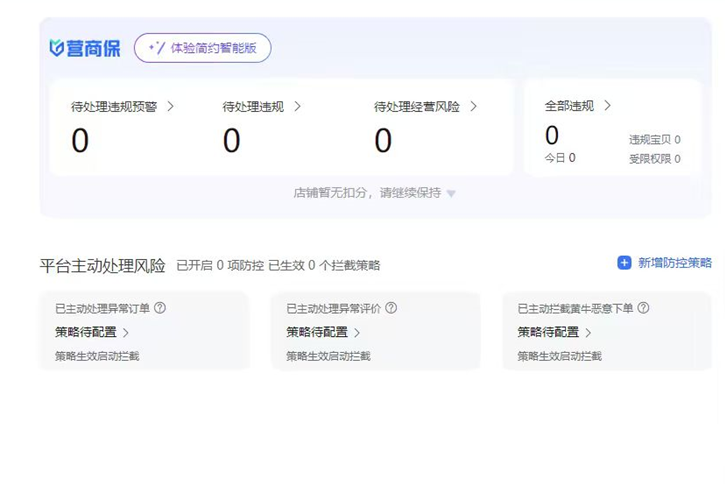Open 待处理违规 via its arrow

click(x=298, y=106)
